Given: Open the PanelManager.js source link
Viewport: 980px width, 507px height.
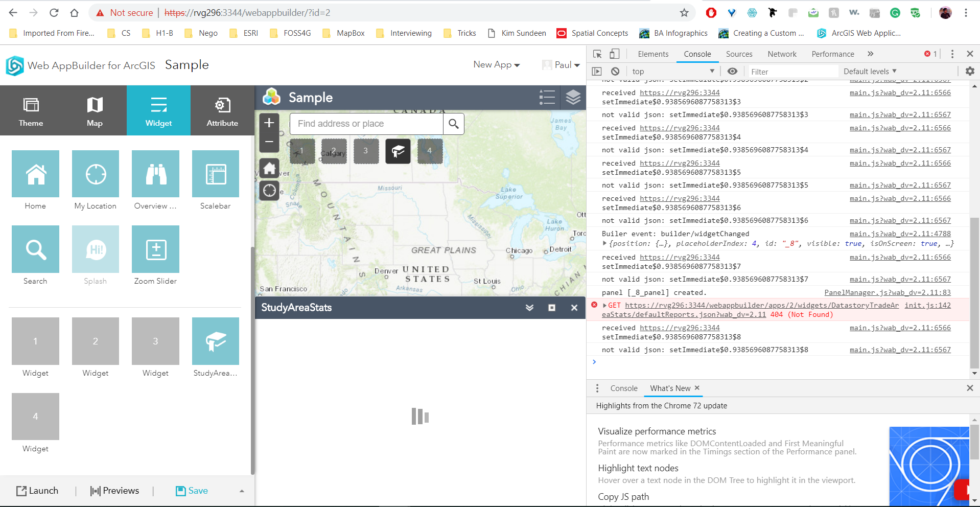Looking at the screenshot, I should pos(888,293).
